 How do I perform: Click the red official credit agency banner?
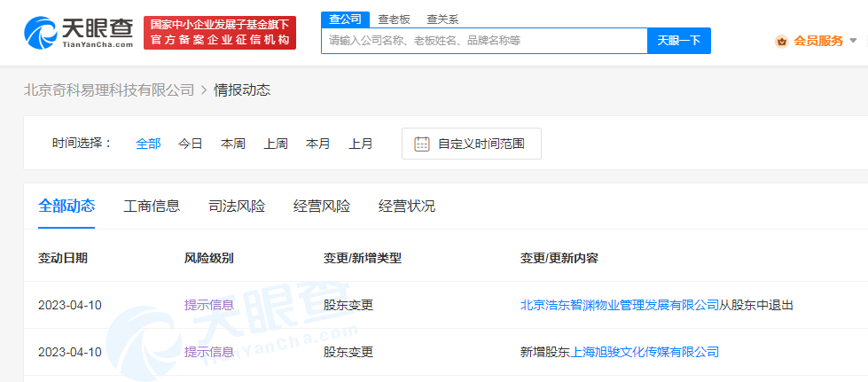click(x=220, y=33)
